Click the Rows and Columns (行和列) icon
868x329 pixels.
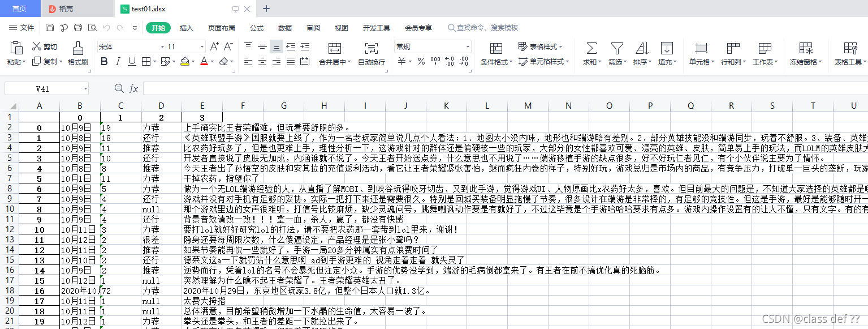pos(732,48)
